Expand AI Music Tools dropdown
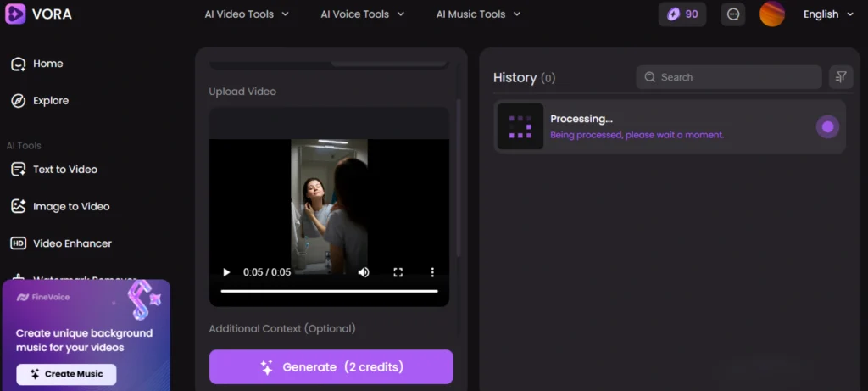 click(478, 14)
